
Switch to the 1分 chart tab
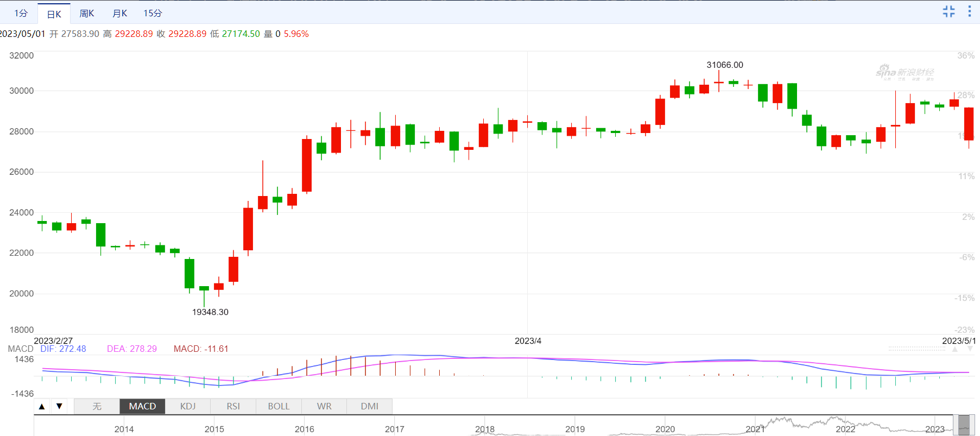(x=21, y=13)
